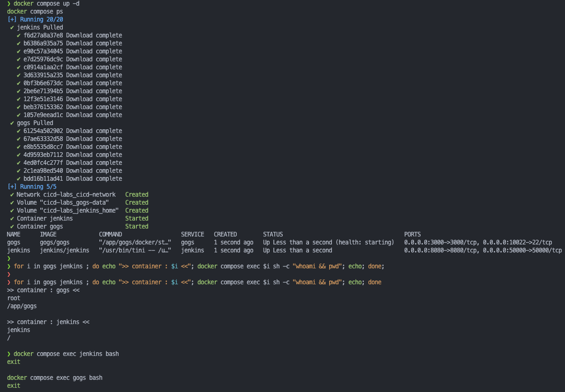Image resolution: width=565 pixels, height=392 pixels.
Task: Click port mapping 0.0.0.0:10022->22/tcp
Action: click(517, 242)
